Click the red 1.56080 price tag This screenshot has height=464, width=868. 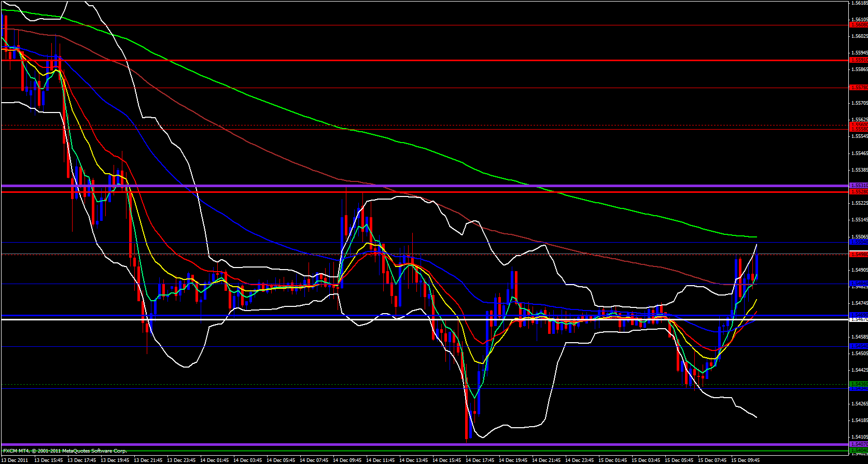click(858, 24)
